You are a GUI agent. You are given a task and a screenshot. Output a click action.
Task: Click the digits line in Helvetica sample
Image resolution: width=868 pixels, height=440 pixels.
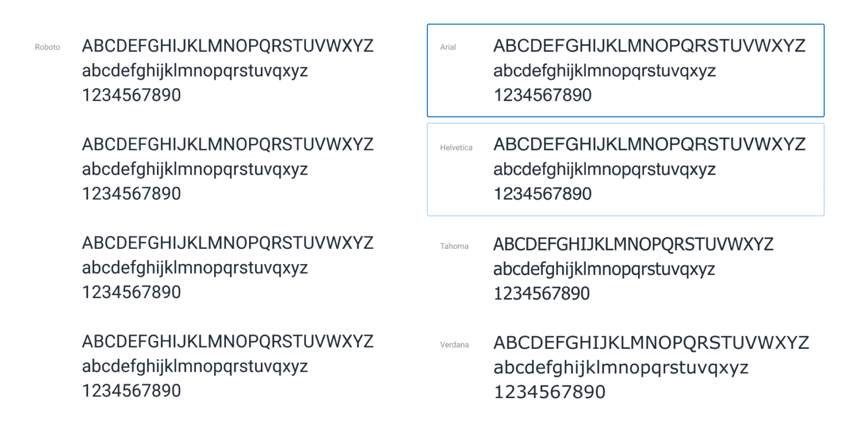click(542, 193)
